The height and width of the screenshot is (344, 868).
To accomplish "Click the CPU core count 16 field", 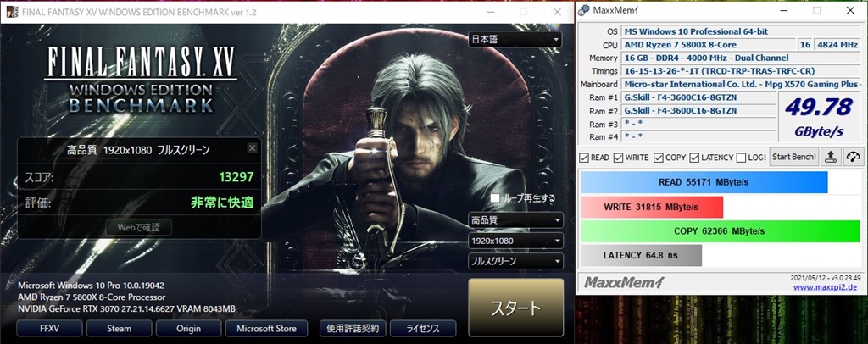I will click(805, 45).
